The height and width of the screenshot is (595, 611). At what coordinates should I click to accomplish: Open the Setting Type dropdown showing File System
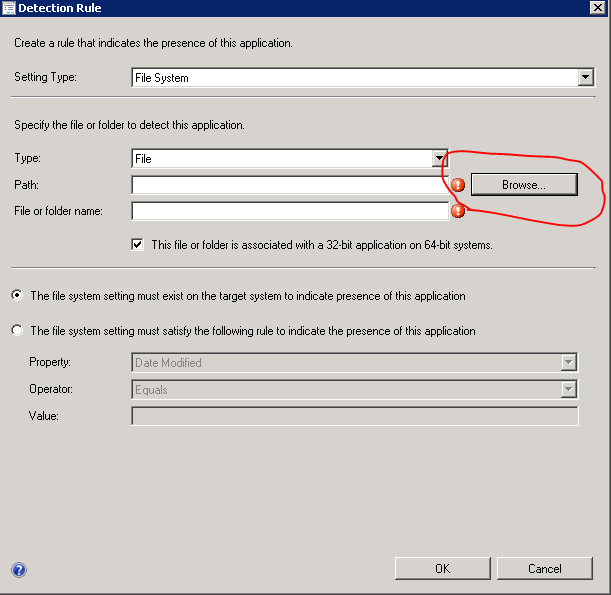coord(586,77)
